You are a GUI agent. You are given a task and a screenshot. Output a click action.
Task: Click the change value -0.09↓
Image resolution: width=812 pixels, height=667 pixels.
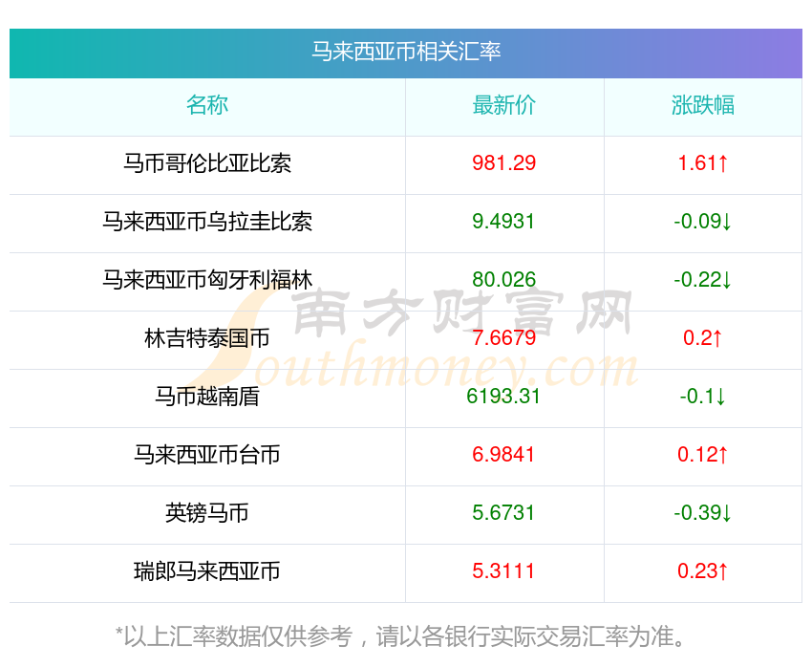[x=703, y=222]
